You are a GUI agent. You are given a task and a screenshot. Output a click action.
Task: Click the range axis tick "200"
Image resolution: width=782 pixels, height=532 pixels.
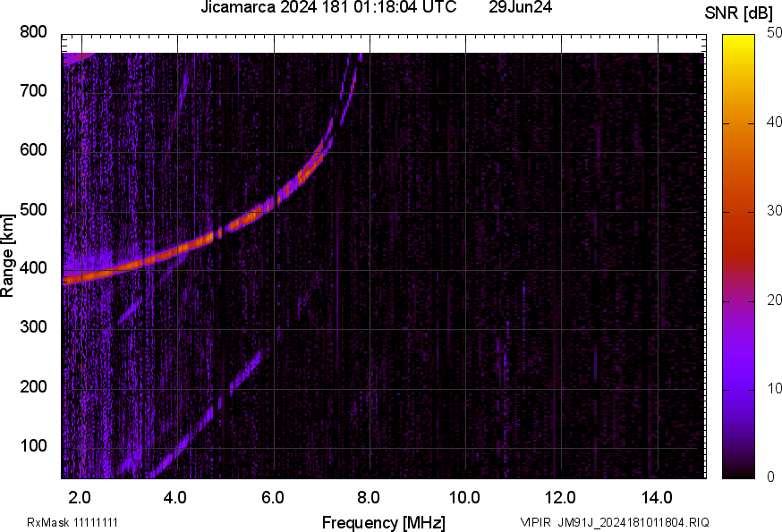(x=33, y=386)
